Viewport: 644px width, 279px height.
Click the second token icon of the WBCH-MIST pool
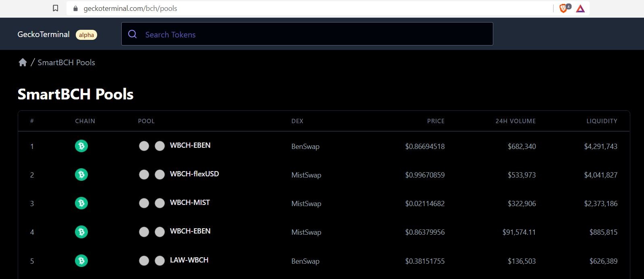(x=160, y=203)
